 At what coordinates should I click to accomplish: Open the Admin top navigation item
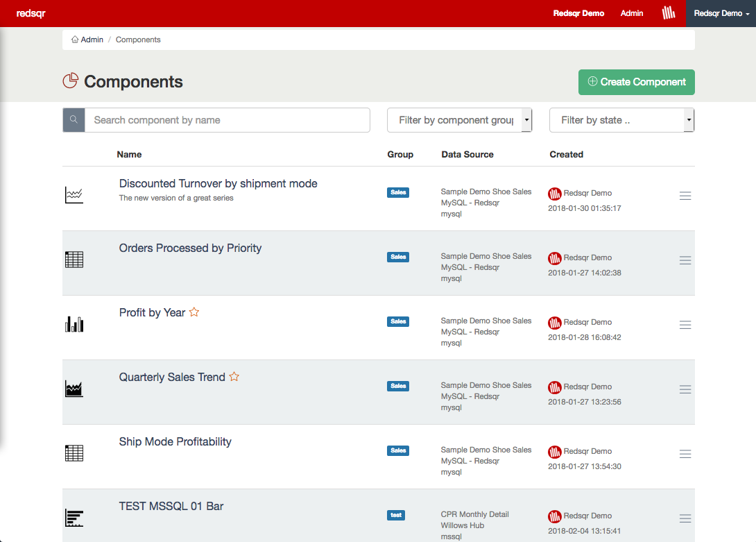pyautogui.click(x=632, y=13)
